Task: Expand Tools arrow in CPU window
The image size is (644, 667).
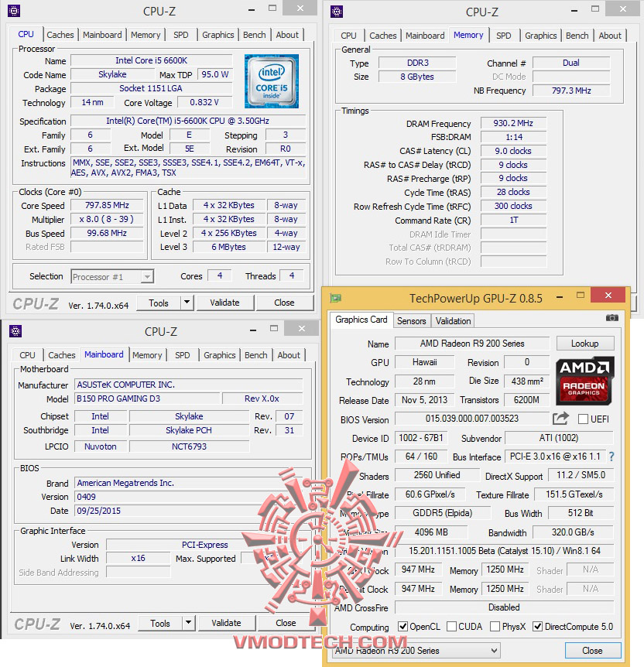Action: tap(187, 303)
